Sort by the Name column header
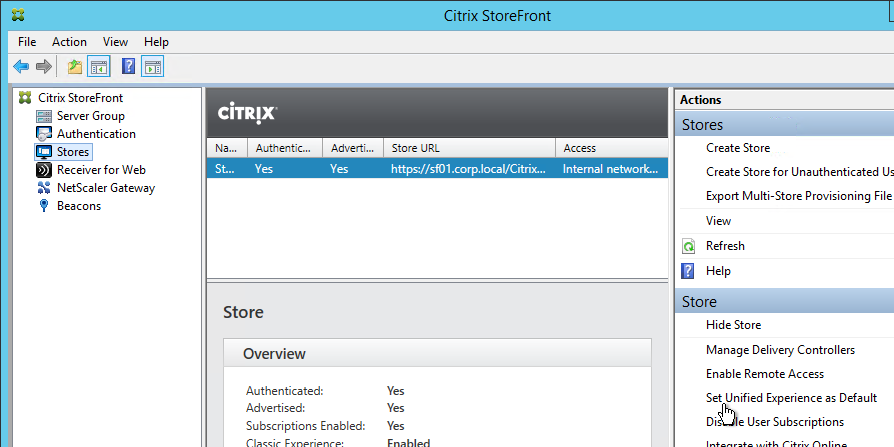The width and height of the screenshot is (894, 447). (227, 148)
